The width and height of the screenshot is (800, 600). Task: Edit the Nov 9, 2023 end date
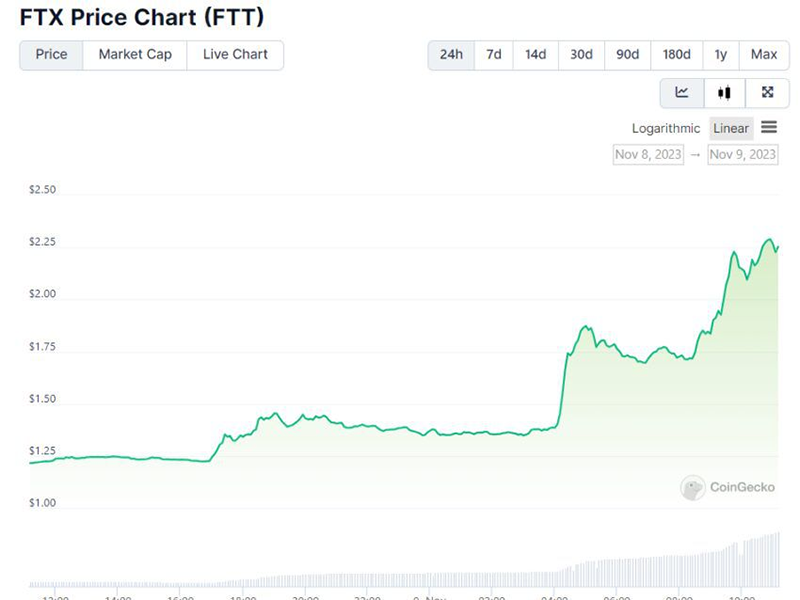pyautogui.click(x=743, y=155)
